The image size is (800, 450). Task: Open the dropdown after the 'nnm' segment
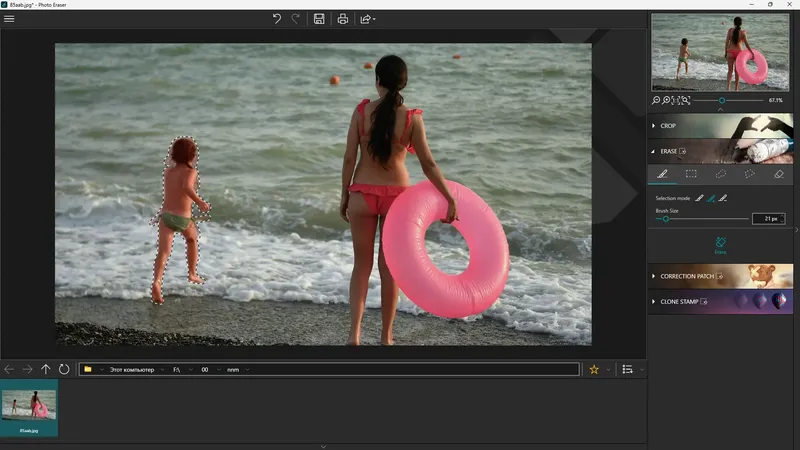pyautogui.click(x=247, y=370)
